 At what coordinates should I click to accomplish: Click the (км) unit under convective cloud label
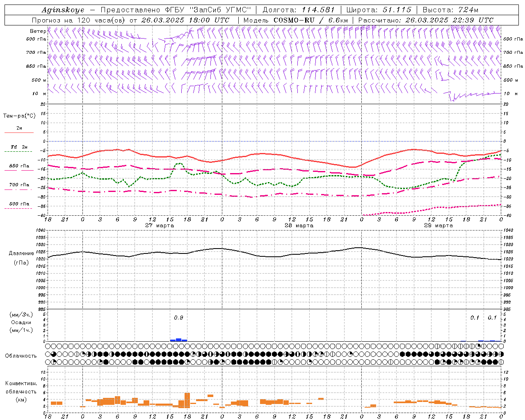pos(21,400)
